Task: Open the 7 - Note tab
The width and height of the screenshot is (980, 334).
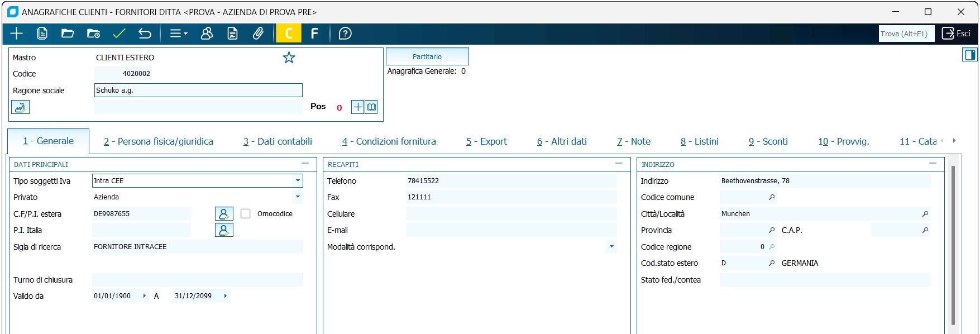Action: click(x=633, y=142)
